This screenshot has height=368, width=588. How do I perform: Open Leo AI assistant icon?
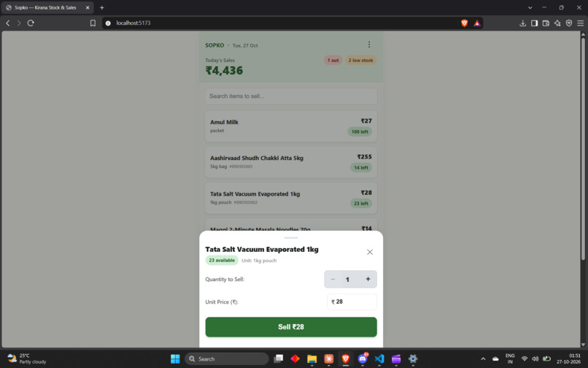coord(557,23)
